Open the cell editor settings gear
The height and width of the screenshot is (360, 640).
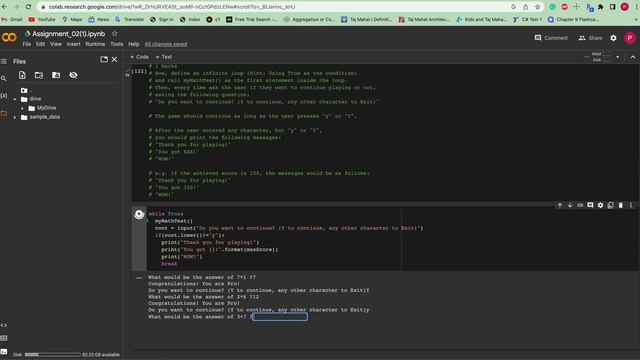coord(600,205)
